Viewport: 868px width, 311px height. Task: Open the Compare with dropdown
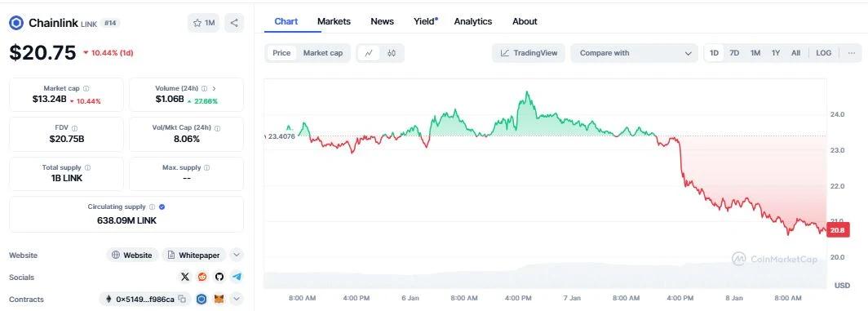pos(635,53)
